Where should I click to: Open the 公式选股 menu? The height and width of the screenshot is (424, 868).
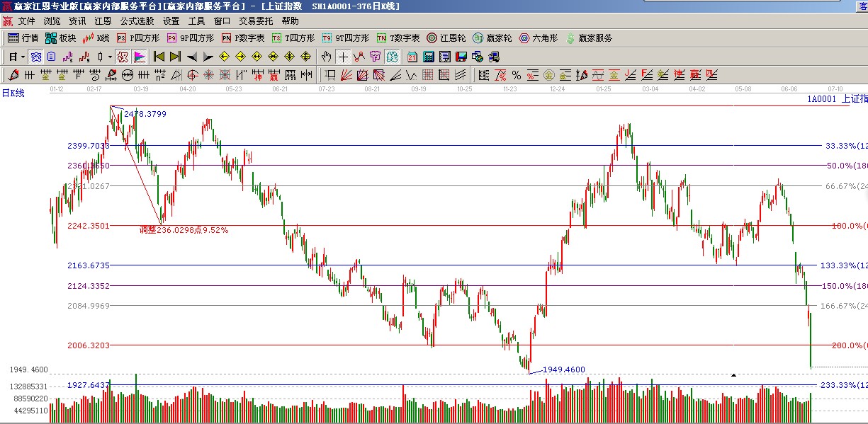137,21
